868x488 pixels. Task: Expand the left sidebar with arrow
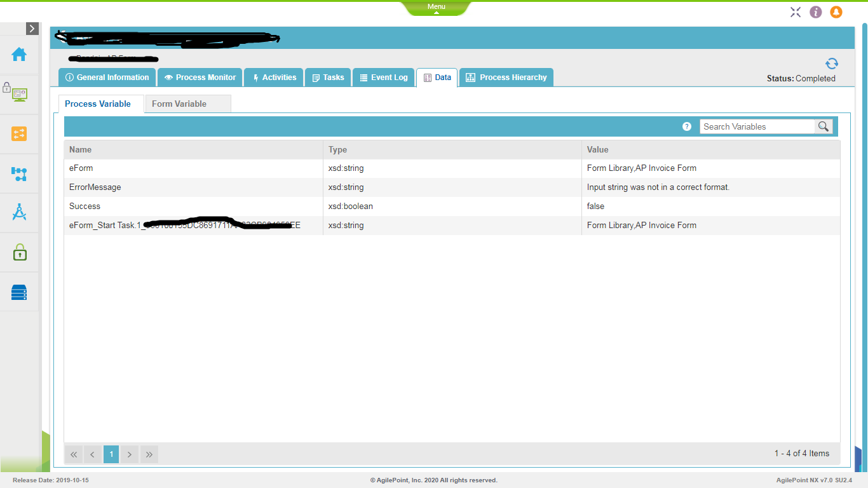pos(32,29)
